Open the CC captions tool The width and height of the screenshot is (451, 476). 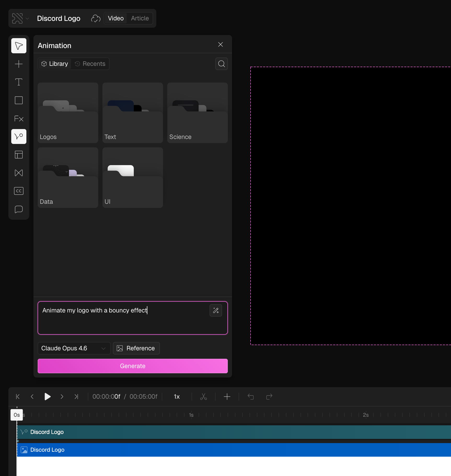[19, 191]
